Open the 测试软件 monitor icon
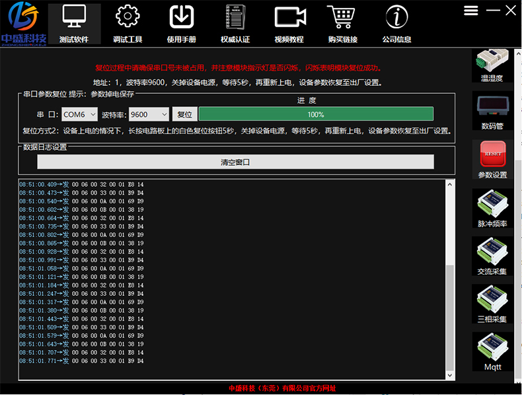 point(74,17)
